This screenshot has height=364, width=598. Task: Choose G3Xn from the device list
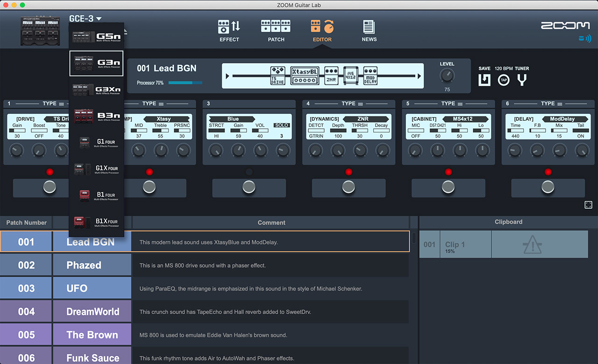coord(96,90)
